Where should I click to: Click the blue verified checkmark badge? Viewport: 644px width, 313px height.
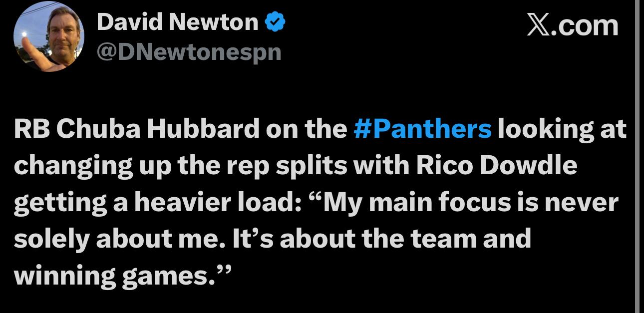click(274, 22)
